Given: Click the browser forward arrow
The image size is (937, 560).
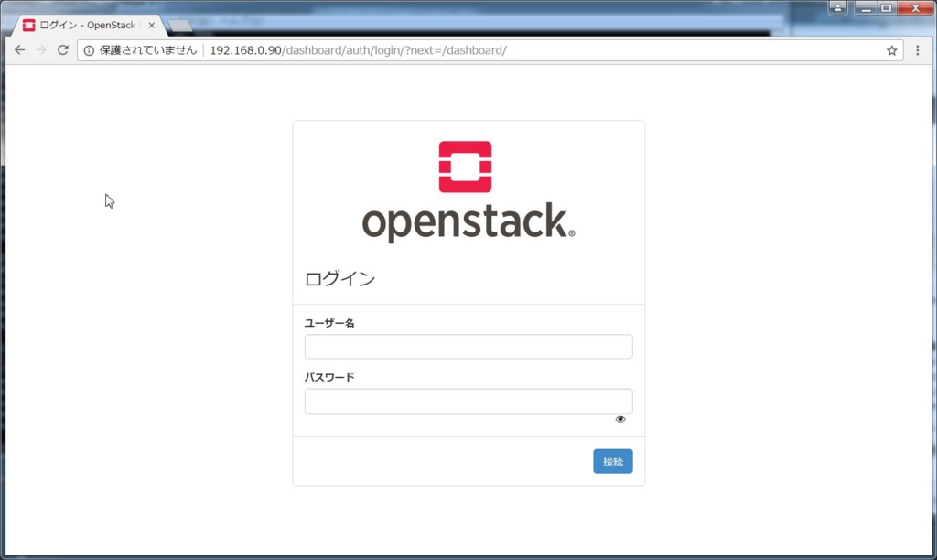Looking at the screenshot, I should click(41, 50).
